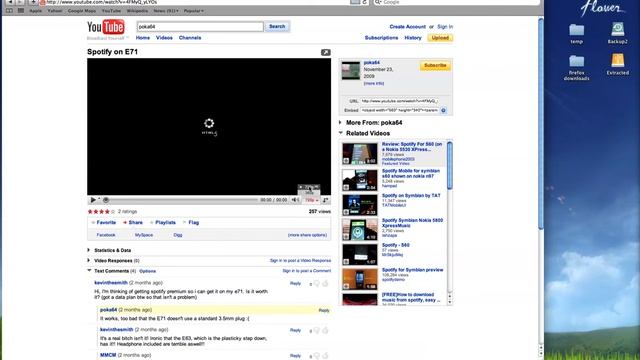Expand Video Responses section
Image resolution: width=640 pixels, height=360 pixels.
pyautogui.click(x=113, y=260)
